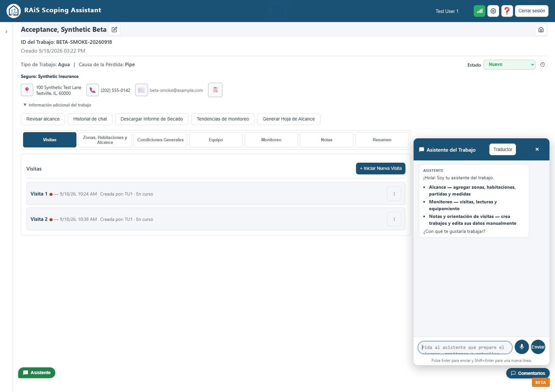Viewport: 555px width, 392px height.
Task: Close the Asistente del Trabajo panel
Action: (x=537, y=149)
